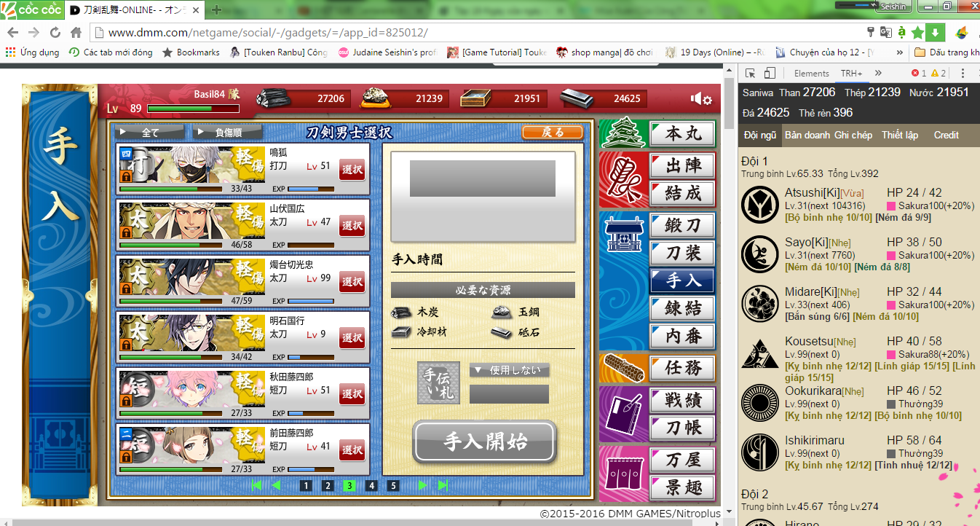The image size is (980, 526).
Task: Open the 刀帳 sword register menu
Action: click(682, 428)
